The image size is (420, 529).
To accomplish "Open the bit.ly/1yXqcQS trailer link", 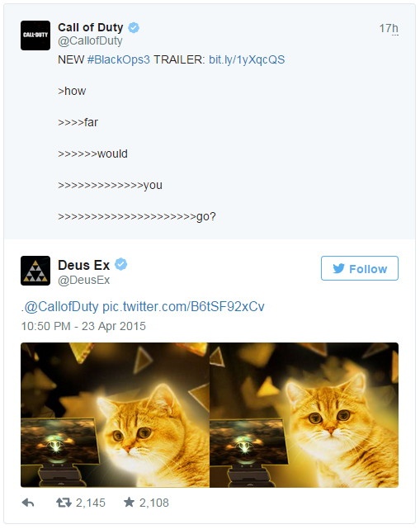I will (x=247, y=59).
